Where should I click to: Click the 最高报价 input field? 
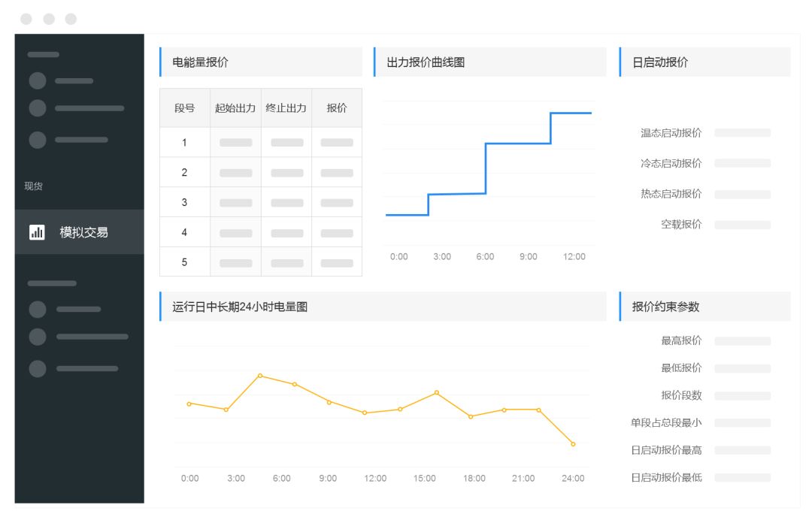[x=742, y=341]
